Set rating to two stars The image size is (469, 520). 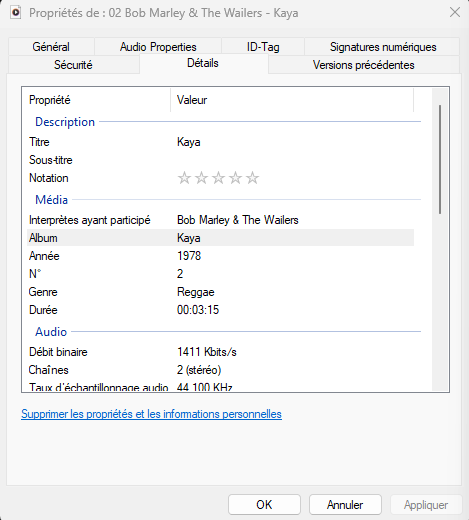click(201, 178)
